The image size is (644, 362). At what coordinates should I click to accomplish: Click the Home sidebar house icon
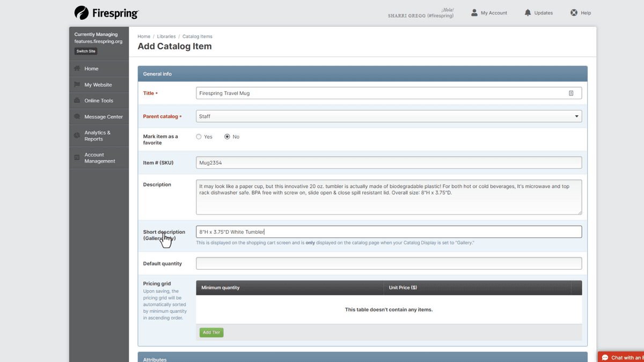(77, 69)
